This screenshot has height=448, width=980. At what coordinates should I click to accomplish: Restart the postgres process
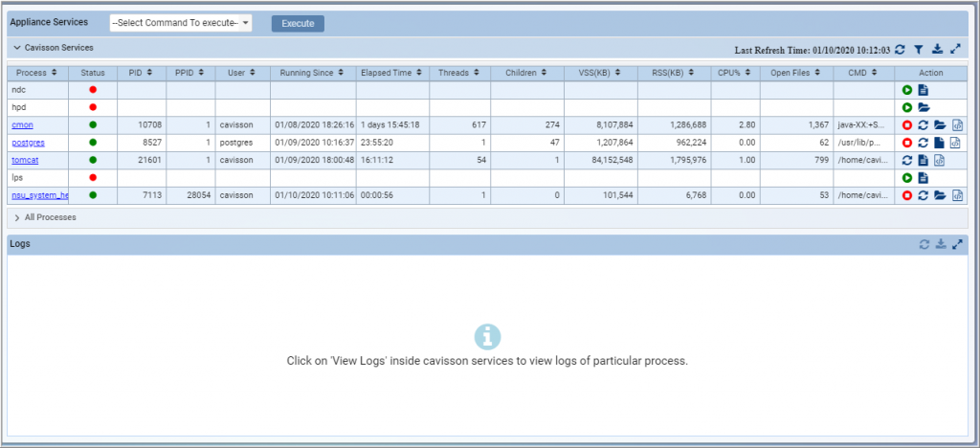tap(924, 143)
